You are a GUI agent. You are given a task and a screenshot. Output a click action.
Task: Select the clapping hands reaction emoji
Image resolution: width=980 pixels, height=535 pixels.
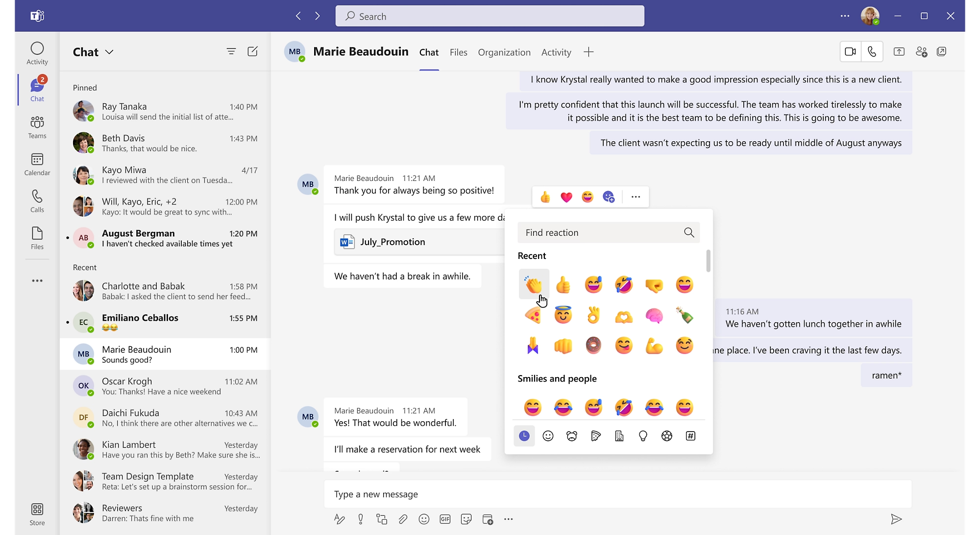click(533, 284)
